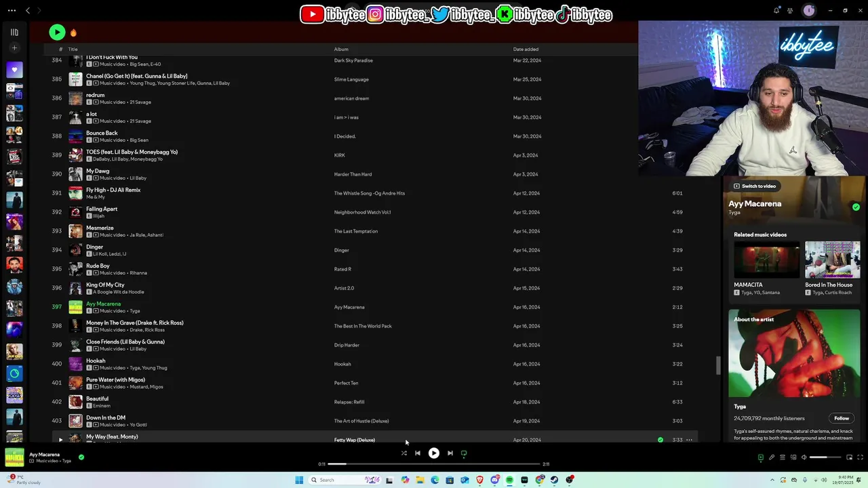Click the Down In the DM track title

[106, 418]
